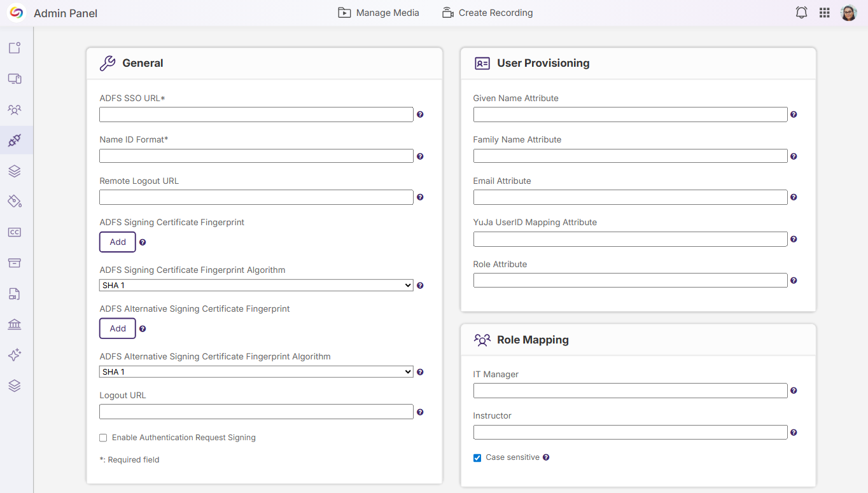Click the help icon next to Case sensitive
868x493 pixels.
coord(546,457)
